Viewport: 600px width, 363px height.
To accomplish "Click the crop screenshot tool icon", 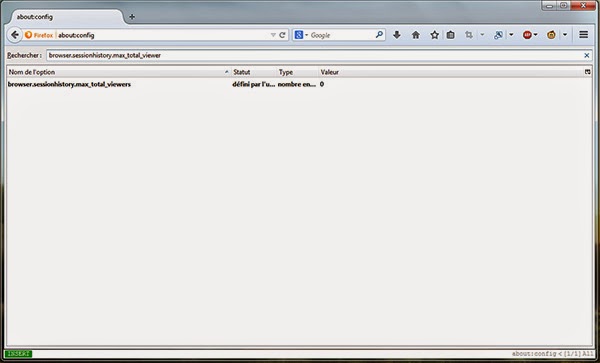I will [469, 35].
